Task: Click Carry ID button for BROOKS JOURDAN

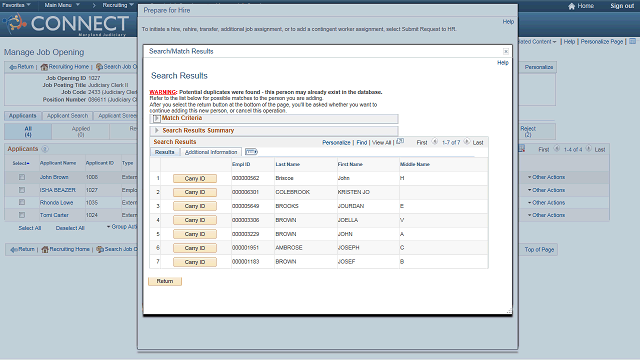Action: coord(195,206)
